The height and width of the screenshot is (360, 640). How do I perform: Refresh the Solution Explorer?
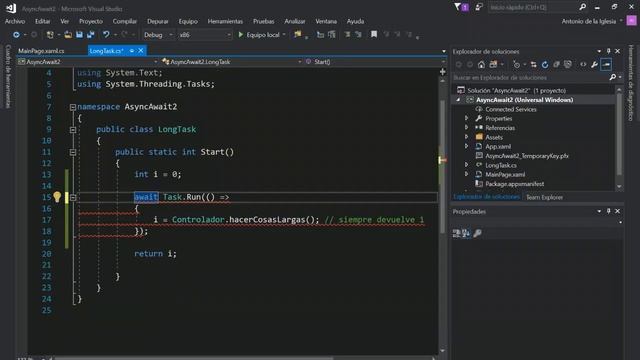[x=545, y=64]
